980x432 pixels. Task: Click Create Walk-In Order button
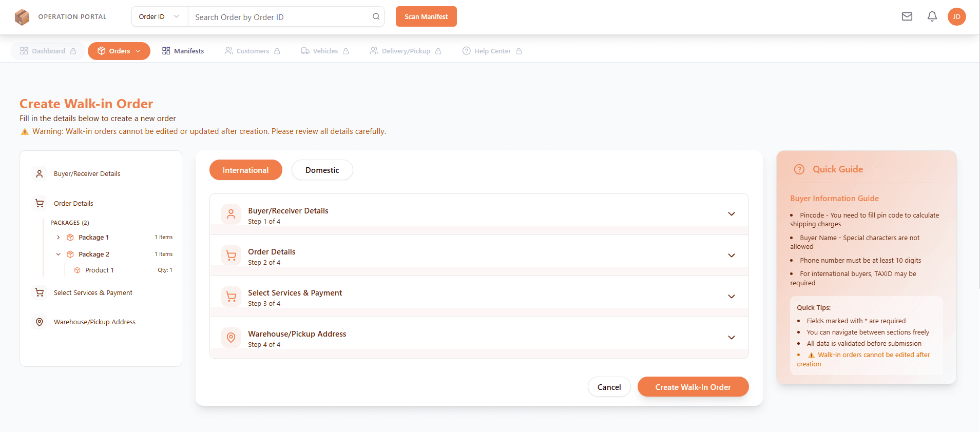pyautogui.click(x=693, y=387)
